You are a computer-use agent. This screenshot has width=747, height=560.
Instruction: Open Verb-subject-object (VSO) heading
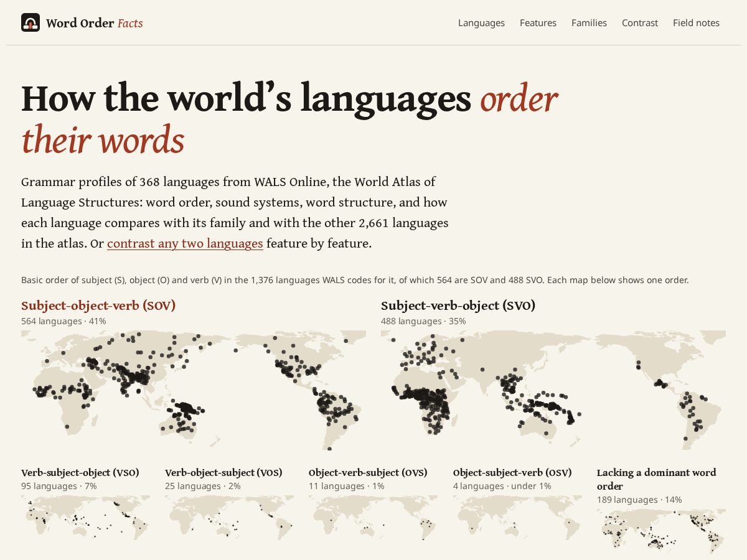(x=80, y=472)
